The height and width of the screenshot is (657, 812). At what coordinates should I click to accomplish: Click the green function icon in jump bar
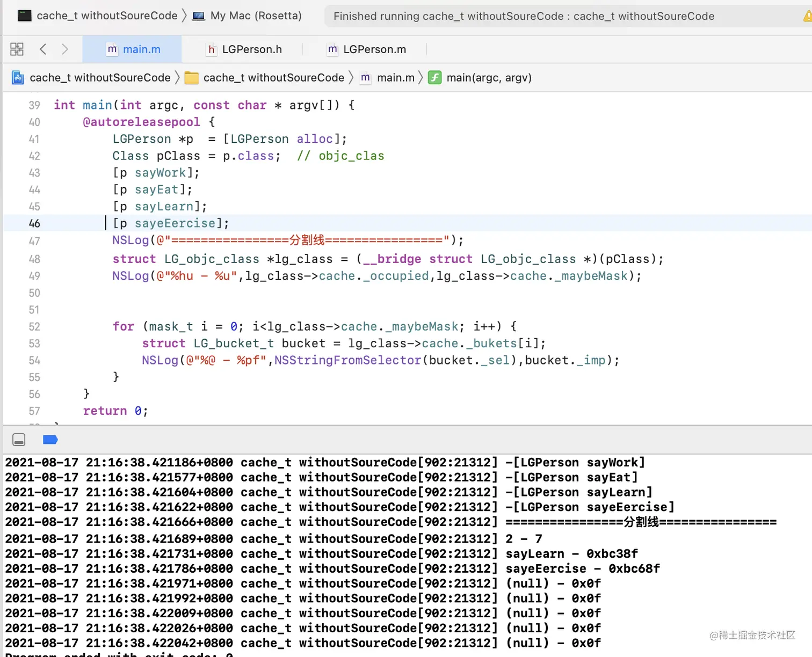(434, 78)
